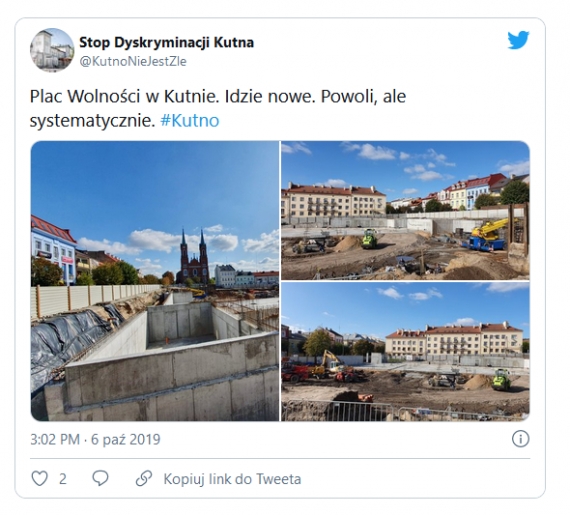Viewport: 570px width, 515px height.
Task: Open the photo with the metal barrier fence
Action: coord(405,352)
